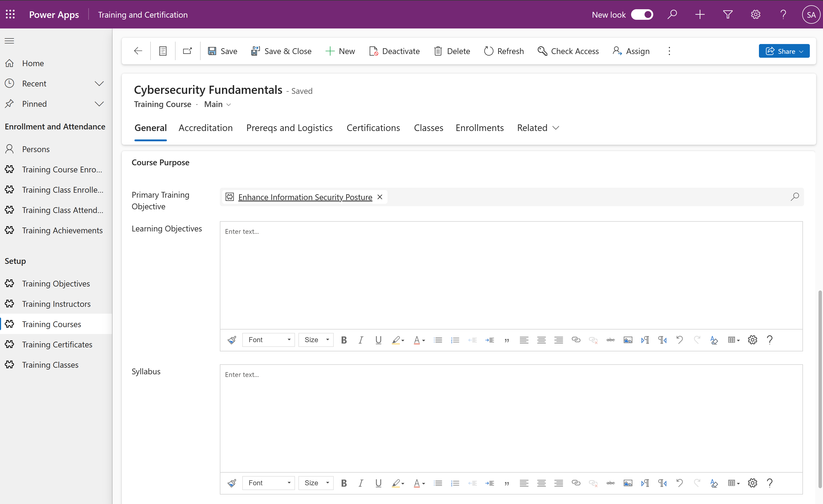The width and height of the screenshot is (823, 504).
Task: Open Training Certificates sidebar item
Action: coord(56,344)
